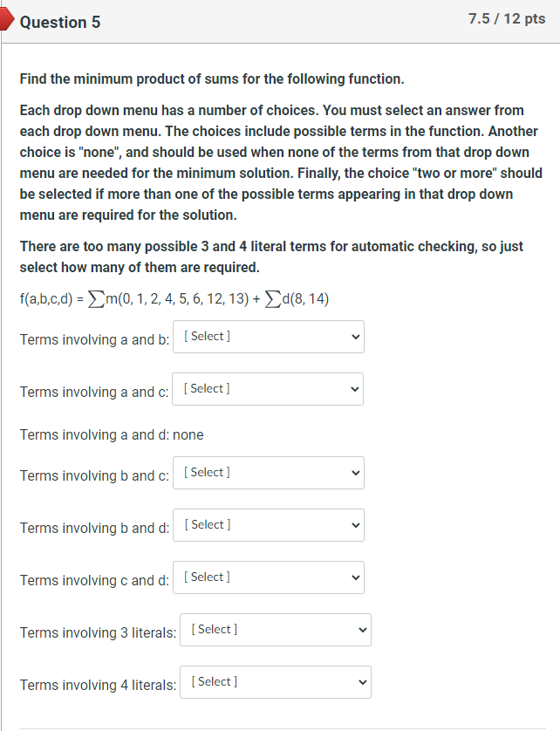Viewport: 560px width, 731px height.
Task: Click the 'Terms involving a and d: none' label
Action: point(113,434)
